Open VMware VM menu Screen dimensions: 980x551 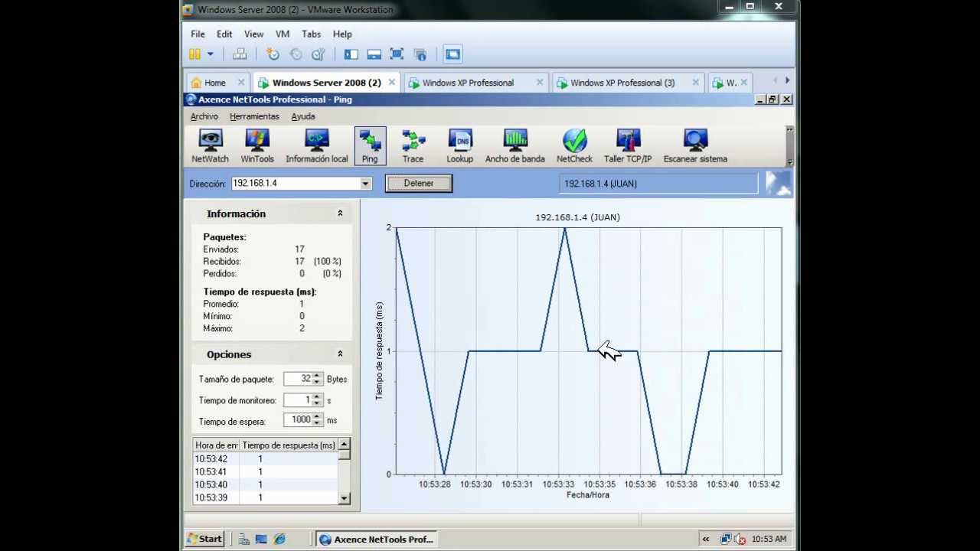tap(283, 34)
